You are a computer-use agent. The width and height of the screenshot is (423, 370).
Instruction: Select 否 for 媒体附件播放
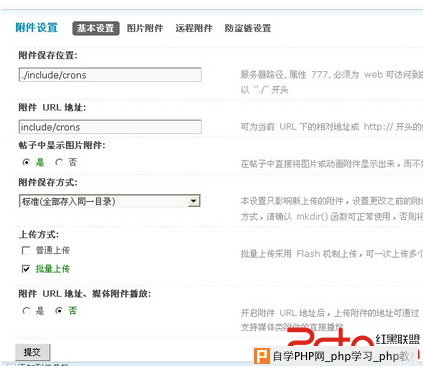pyautogui.click(x=59, y=311)
